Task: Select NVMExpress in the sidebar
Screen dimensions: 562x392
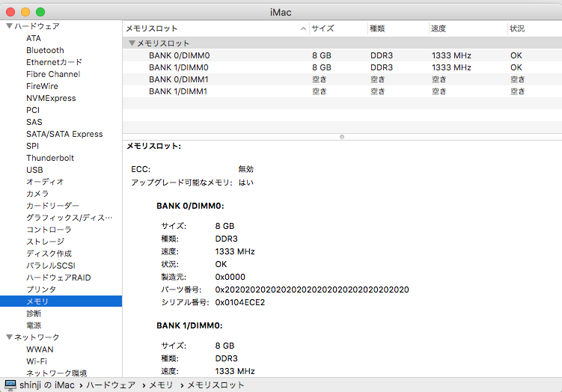Action: [x=51, y=98]
